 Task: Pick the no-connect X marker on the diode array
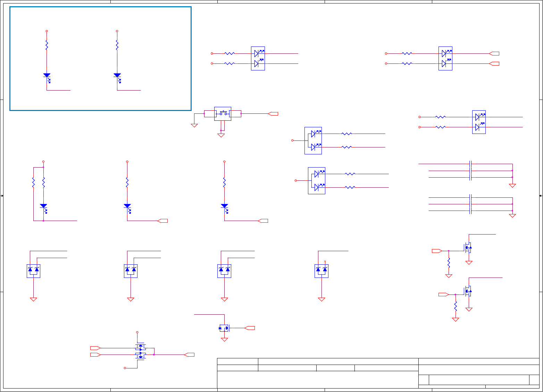(325, 261)
